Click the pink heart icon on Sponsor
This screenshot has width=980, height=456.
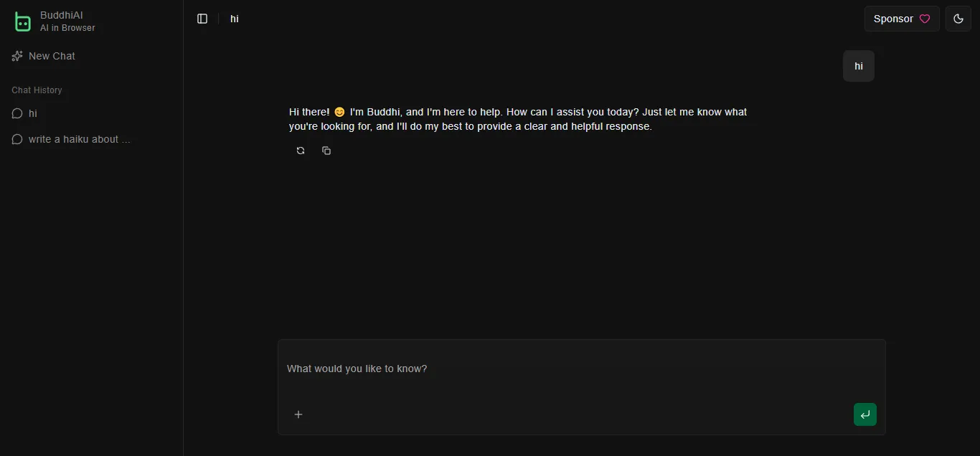(x=925, y=19)
